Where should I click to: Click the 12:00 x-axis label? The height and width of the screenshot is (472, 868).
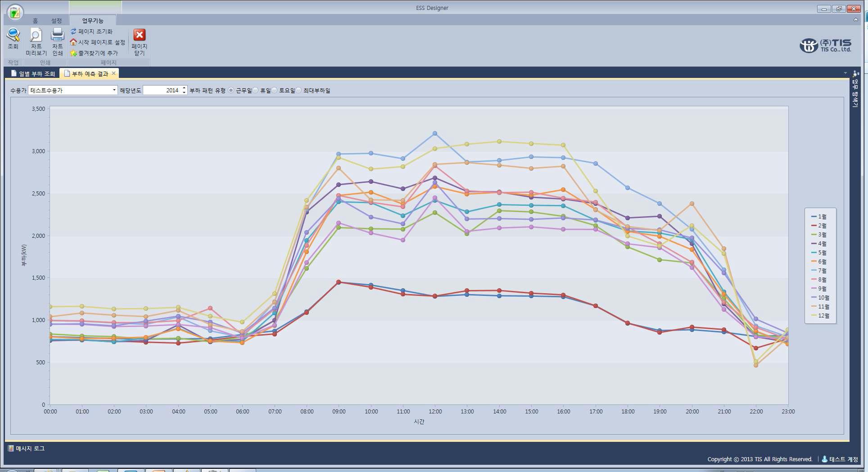click(x=435, y=412)
